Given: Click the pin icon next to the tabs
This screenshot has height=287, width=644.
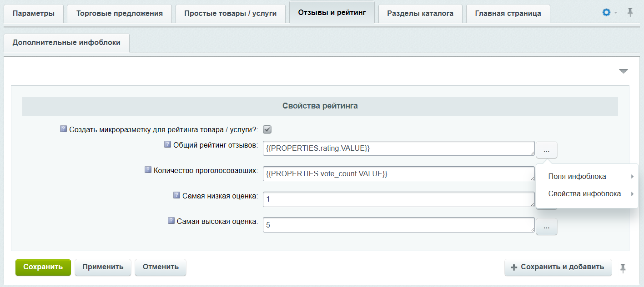Looking at the screenshot, I should coord(630,13).
